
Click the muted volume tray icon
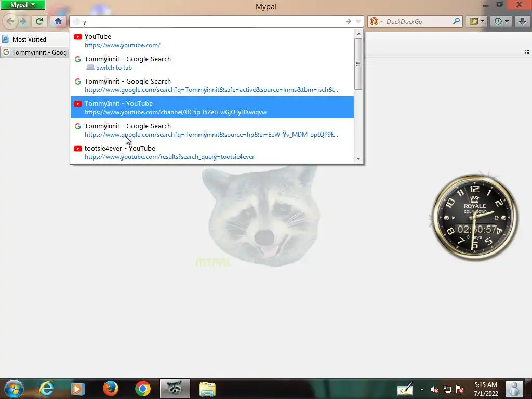[x=435, y=389]
